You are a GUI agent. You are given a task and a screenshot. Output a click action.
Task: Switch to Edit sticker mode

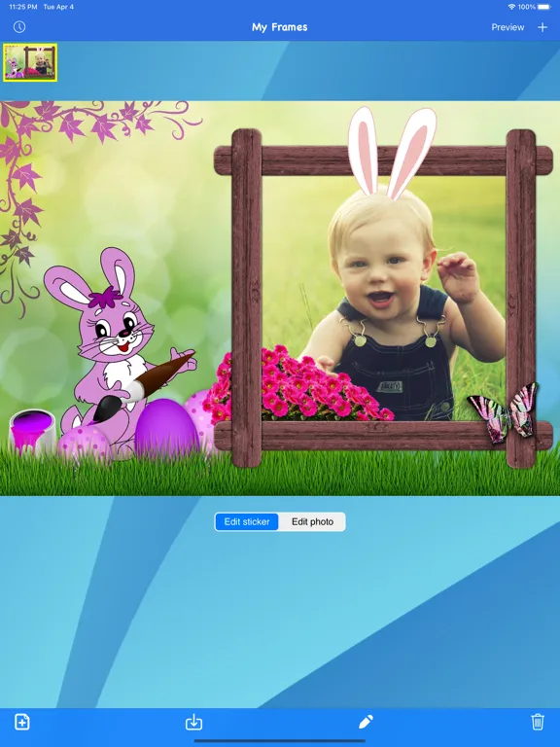point(247,521)
